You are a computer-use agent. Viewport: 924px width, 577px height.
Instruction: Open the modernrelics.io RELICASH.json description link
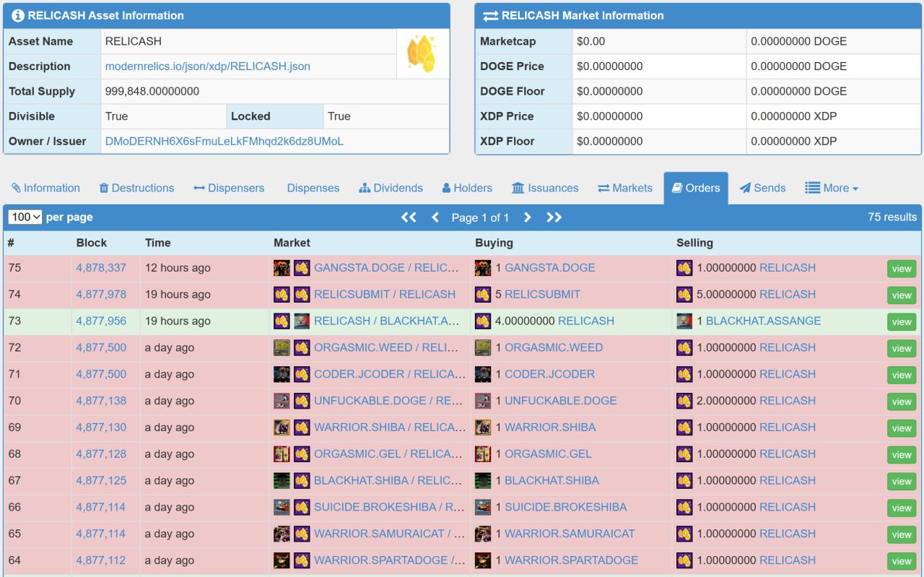208,66
